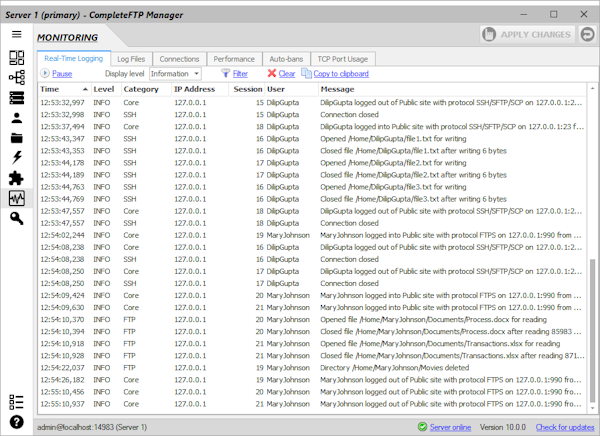Open the Users icon in sidebar
The image size is (600, 436).
point(16,118)
